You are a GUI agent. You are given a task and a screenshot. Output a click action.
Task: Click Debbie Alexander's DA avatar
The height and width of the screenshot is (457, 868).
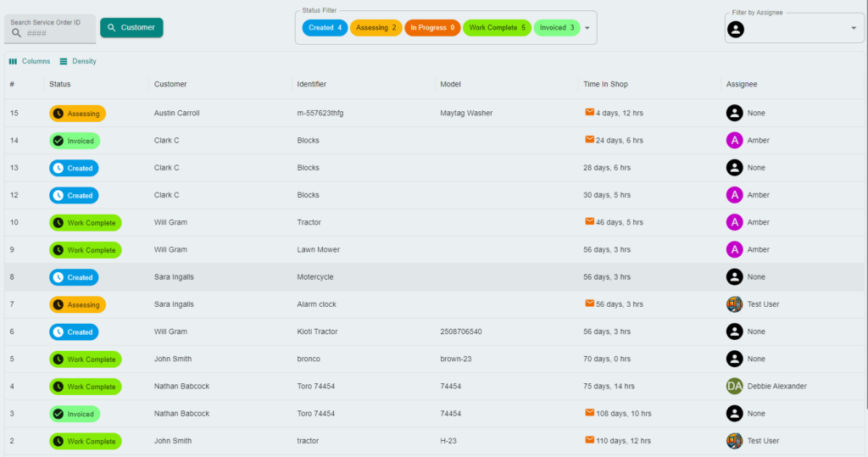[735, 386]
